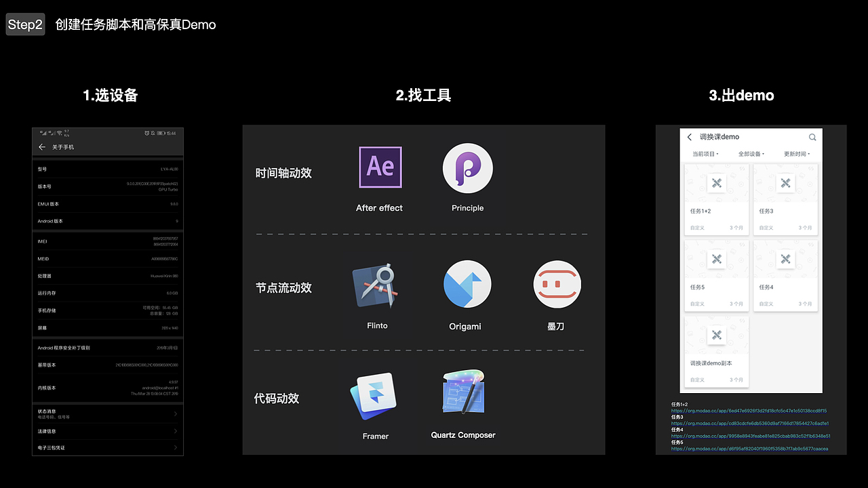Click the 3.出demo heading
868x488 pixels.
point(741,96)
